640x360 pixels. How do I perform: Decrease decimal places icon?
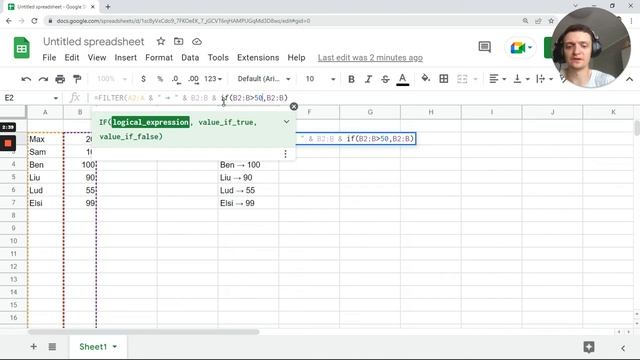click(x=176, y=79)
